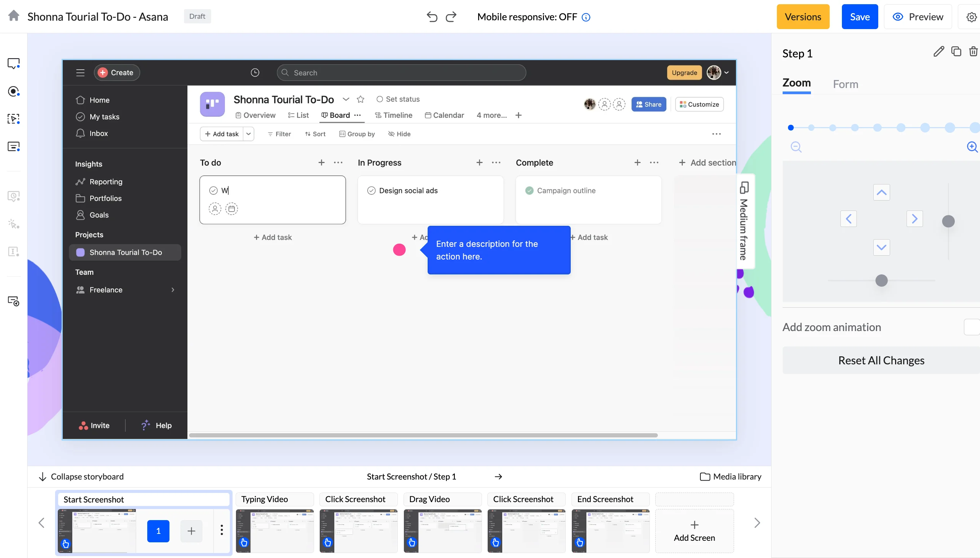Image resolution: width=980 pixels, height=558 pixels.
Task: Open the settings gear icon
Action: (x=971, y=17)
